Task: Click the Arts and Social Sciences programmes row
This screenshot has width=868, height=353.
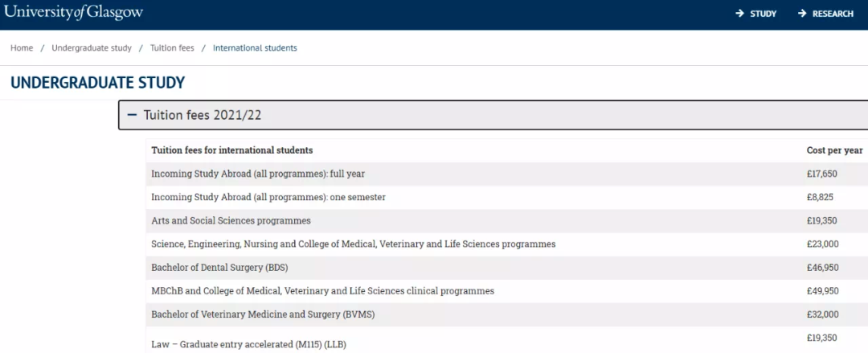Action: (x=231, y=220)
